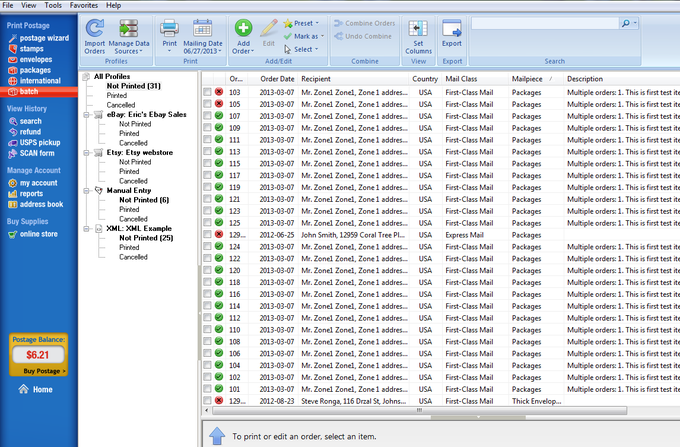The width and height of the screenshot is (680, 447).
Task: Select the checkbox for order 124
Action: tap(207, 246)
